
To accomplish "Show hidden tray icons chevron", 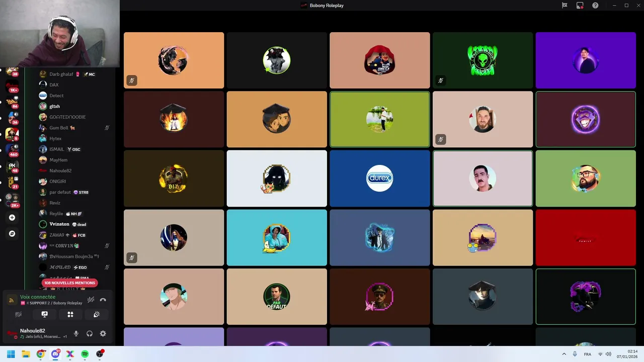I will (564, 354).
